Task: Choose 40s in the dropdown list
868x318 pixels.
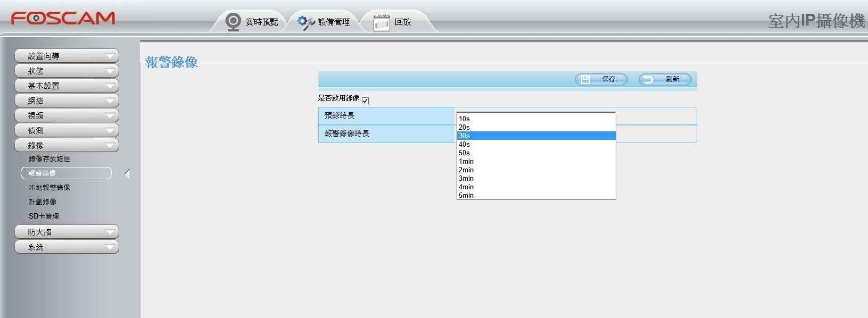Action: (536, 144)
